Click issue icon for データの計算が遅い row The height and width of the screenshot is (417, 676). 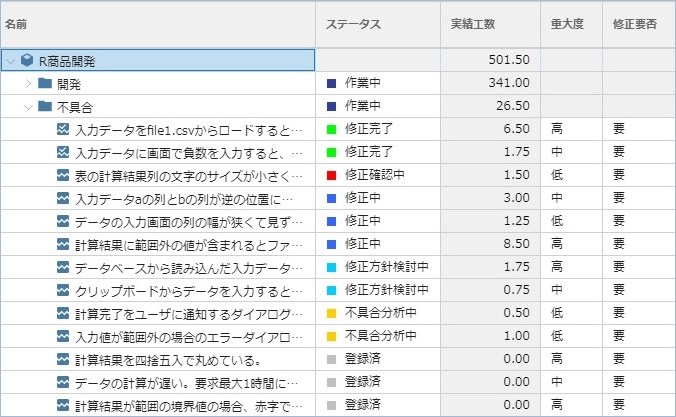tap(63, 383)
